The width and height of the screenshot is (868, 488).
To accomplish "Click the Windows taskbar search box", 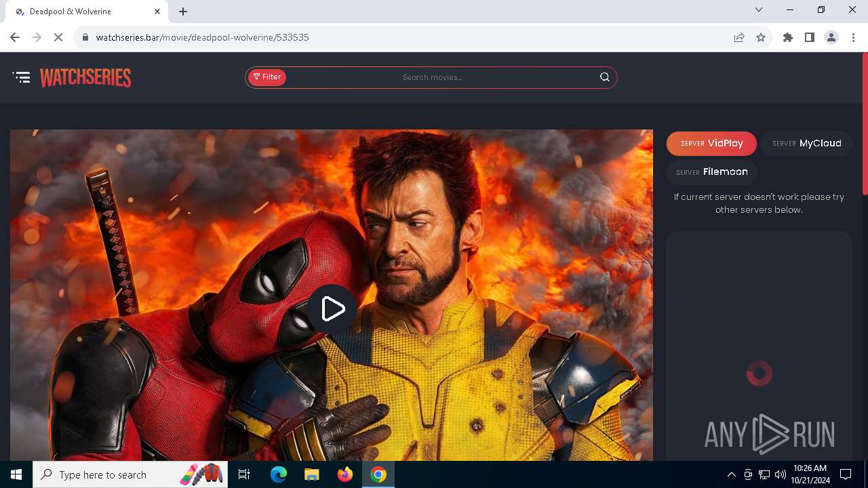I will (x=130, y=474).
